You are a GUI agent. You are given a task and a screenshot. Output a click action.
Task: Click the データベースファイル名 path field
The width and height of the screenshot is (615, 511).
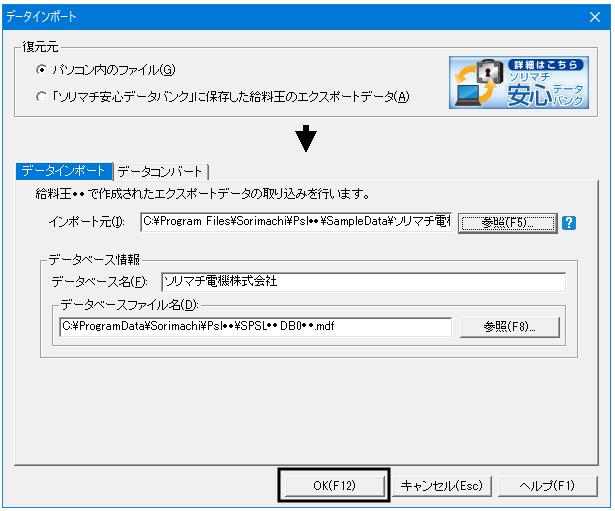point(255,327)
